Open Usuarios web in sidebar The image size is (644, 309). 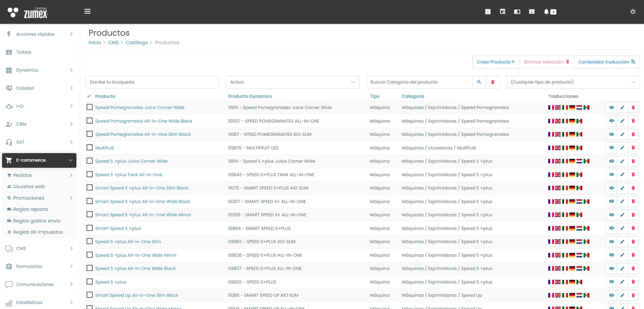pyautogui.click(x=29, y=187)
